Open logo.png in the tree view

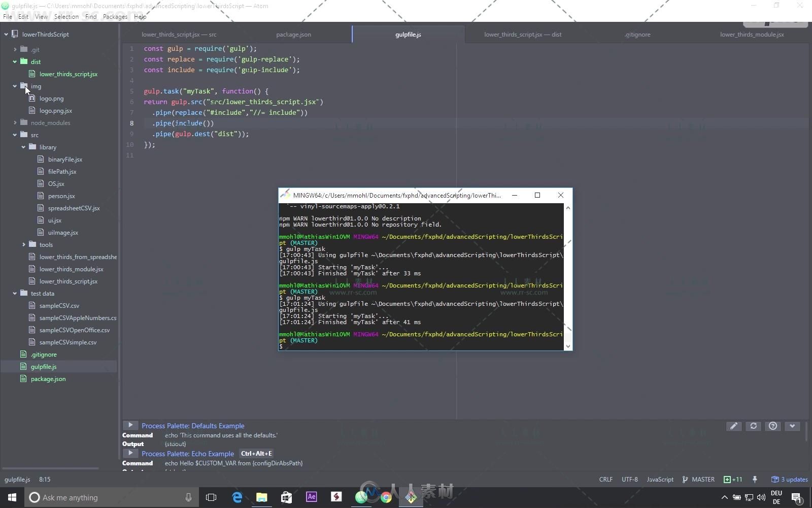click(51, 99)
